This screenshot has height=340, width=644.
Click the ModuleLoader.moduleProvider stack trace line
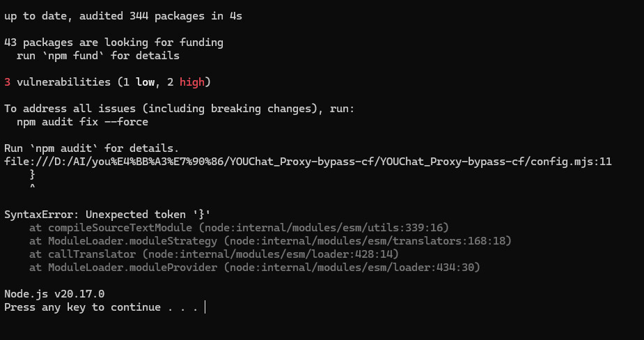click(255, 268)
